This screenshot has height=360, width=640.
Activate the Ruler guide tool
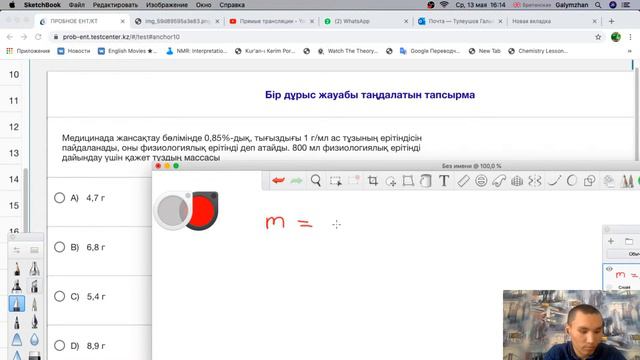coord(463,180)
